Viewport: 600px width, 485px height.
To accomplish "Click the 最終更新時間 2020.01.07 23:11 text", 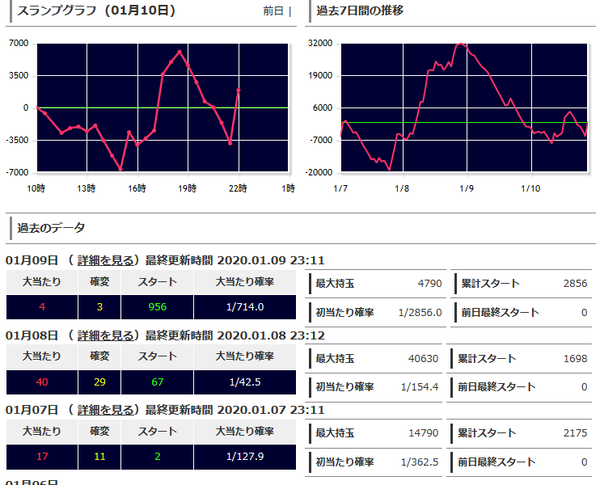I will 235,410.
